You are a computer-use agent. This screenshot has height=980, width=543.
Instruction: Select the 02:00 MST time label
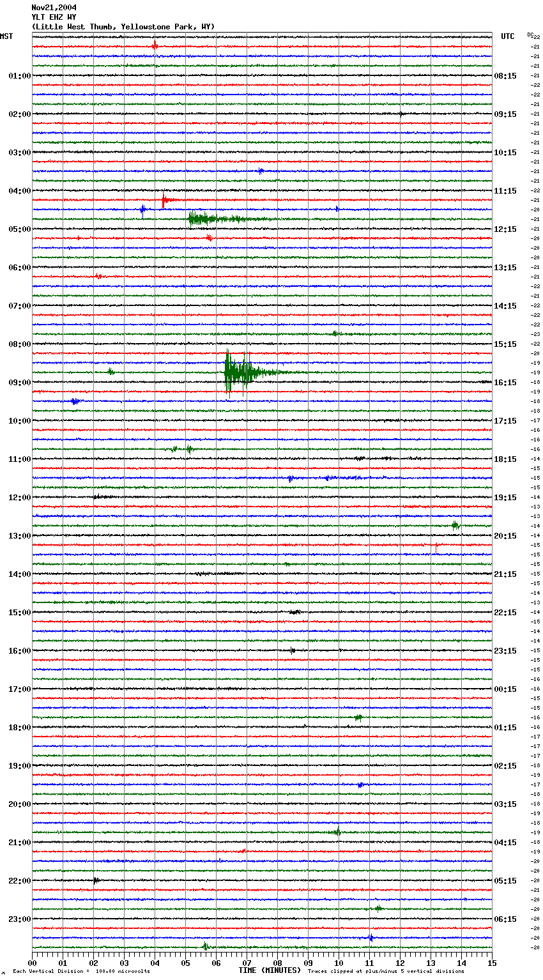[20, 114]
